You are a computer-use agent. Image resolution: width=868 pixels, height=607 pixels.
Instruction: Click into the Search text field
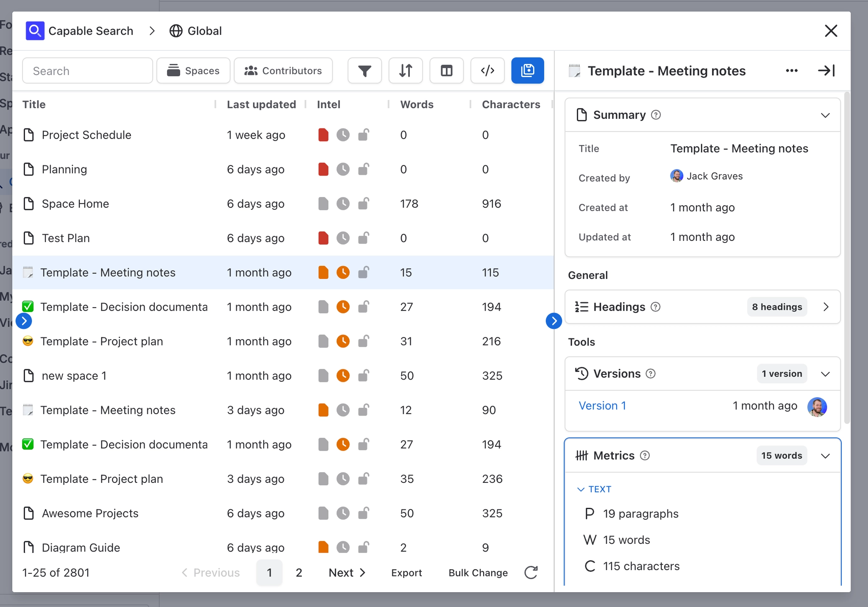coord(88,71)
